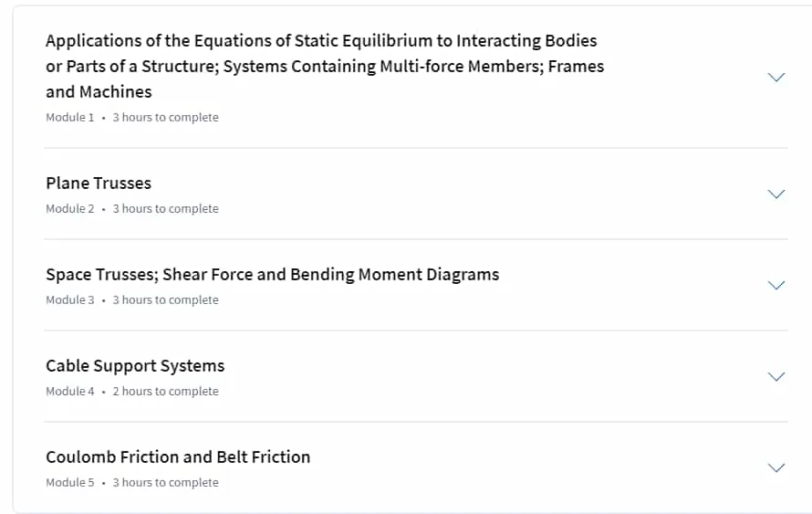Click the Module 1 label text
Viewport: 812px width, 514px height.
(70, 118)
